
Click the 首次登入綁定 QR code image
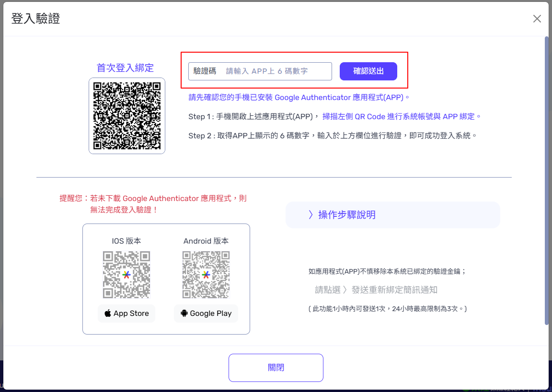click(127, 116)
